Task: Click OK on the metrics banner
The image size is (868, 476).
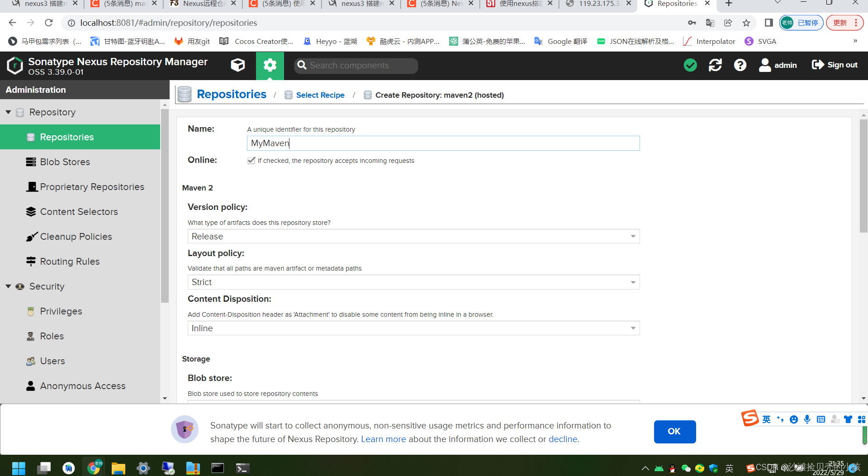Action: (x=674, y=432)
